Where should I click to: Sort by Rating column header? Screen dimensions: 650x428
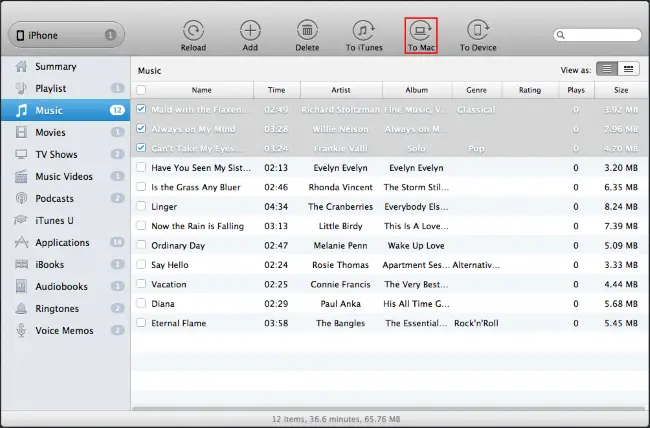point(530,90)
